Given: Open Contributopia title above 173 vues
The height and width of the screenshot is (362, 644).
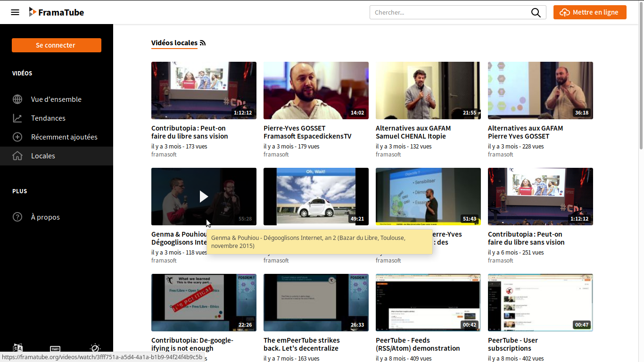Looking at the screenshot, I should point(190,132).
